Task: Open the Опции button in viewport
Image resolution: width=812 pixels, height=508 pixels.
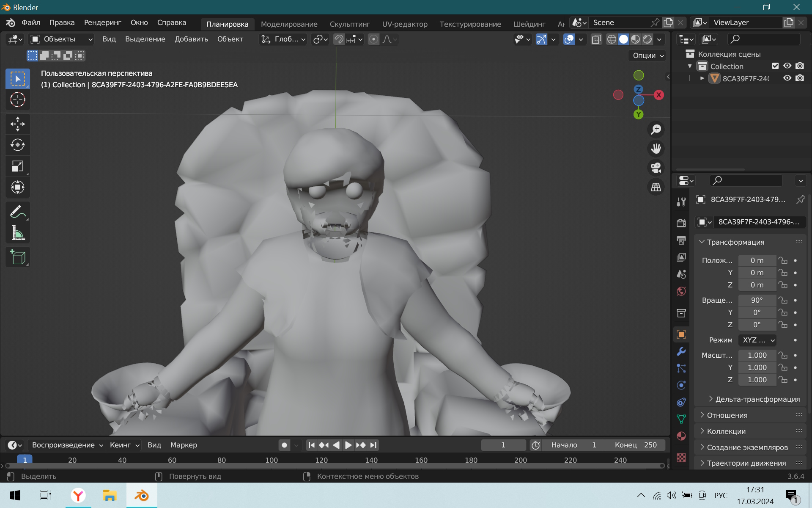Action: click(647, 55)
